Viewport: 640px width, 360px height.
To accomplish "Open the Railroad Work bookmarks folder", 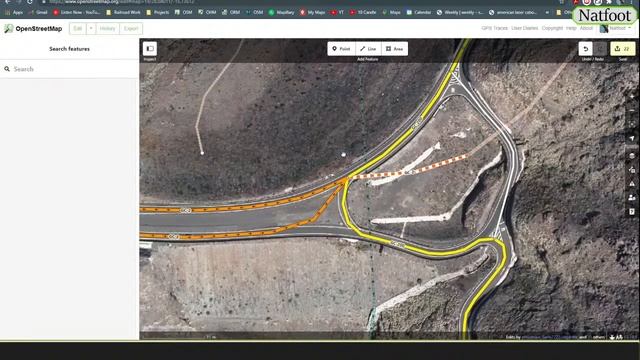I will click(123, 13).
